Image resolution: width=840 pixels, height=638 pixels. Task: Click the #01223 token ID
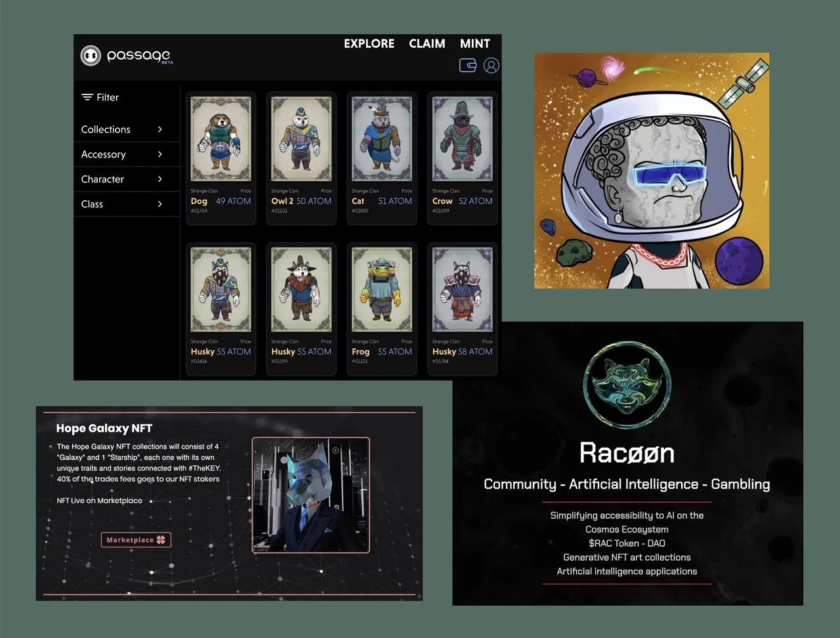pyautogui.click(x=360, y=361)
